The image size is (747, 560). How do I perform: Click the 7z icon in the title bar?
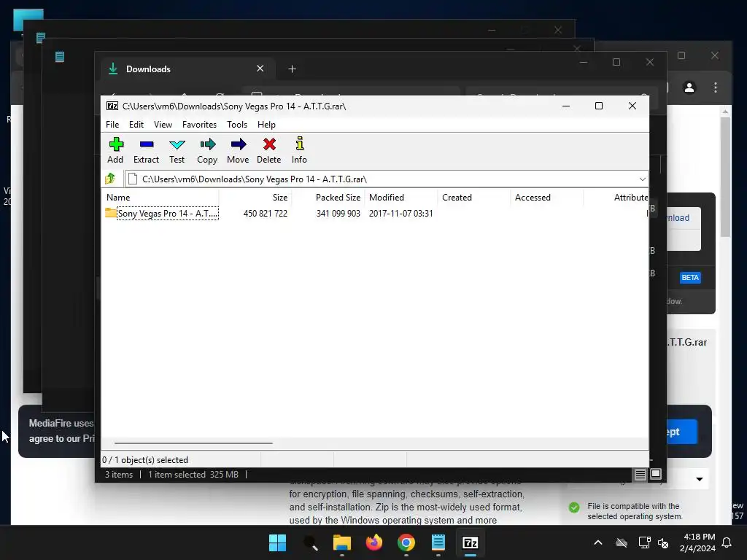(x=112, y=106)
